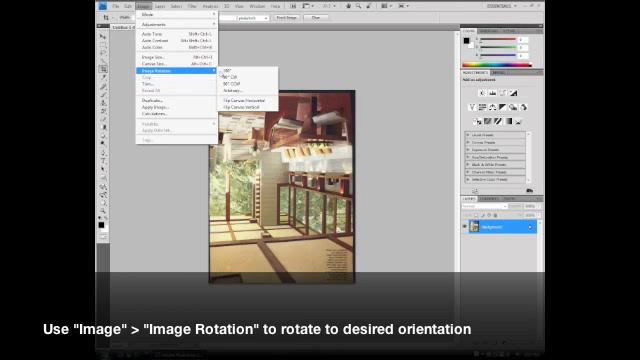Add a Color Balance adjustment
This screenshot has height=360, width=640.
(x=493, y=107)
